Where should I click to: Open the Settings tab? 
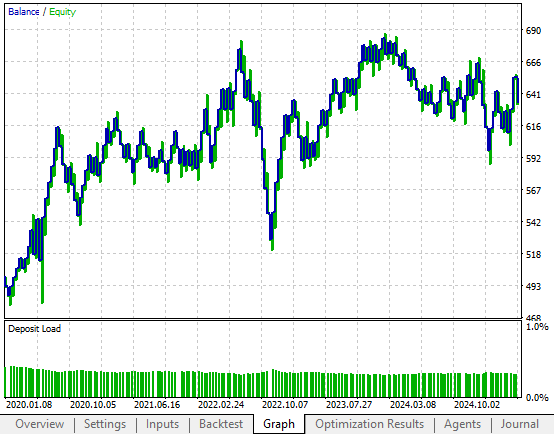pos(105,424)
